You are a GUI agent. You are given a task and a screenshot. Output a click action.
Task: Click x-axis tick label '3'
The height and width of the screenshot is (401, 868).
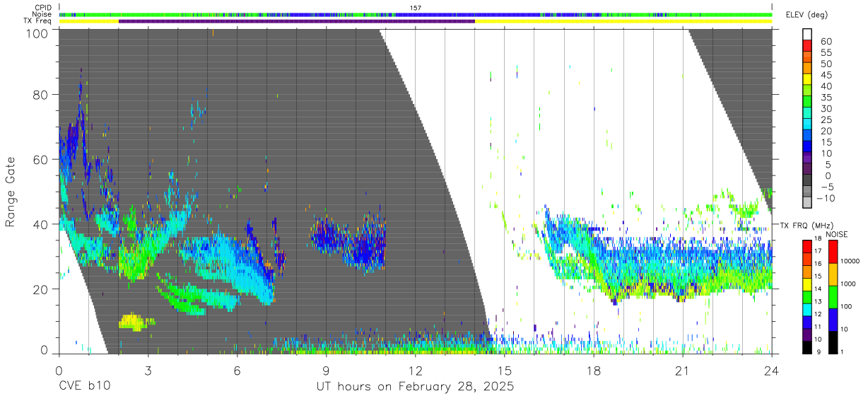click(x=148, y=370)
